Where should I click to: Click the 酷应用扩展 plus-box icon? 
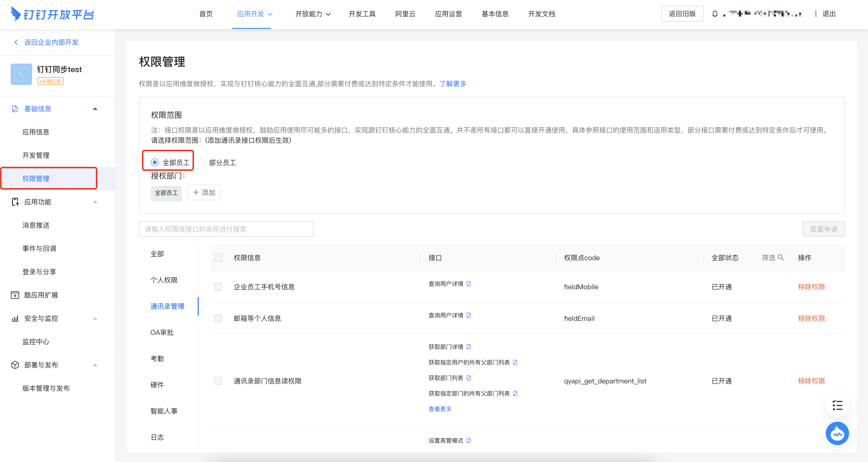point(15,295)
